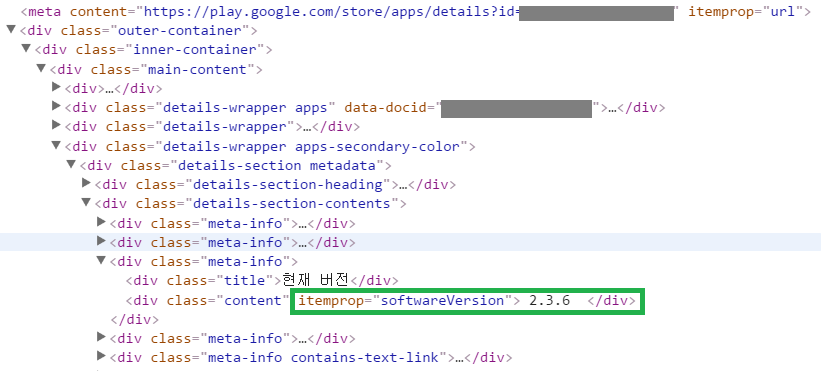This screenshot has width=821, height=371.
Task: Collapse the details-section metadata node
Action: tap(71, 165)
